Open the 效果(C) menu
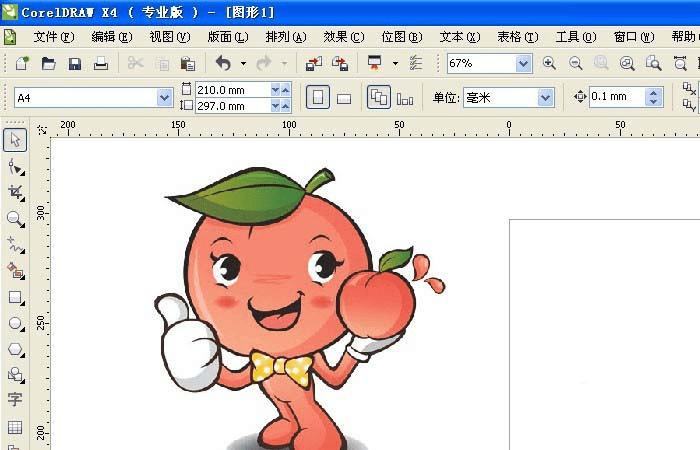This screenshot has width=700, height=450. [x=344, y=37]
